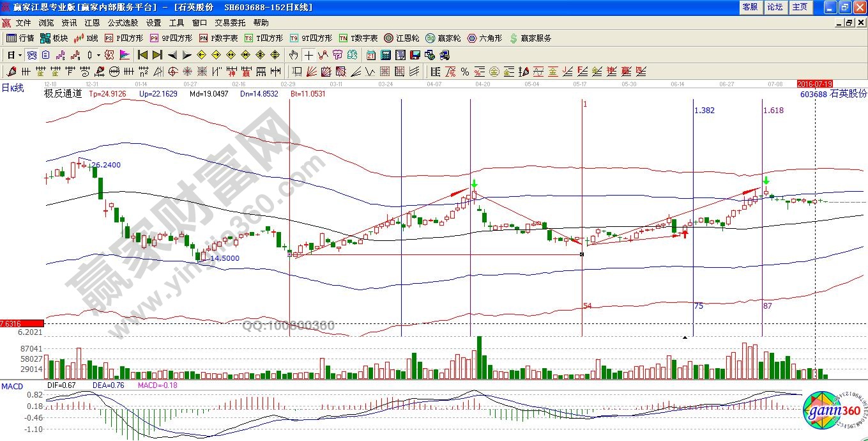Open the 设置 settings menu
This screenshot has height=441, width=868.
pos(153,22)
